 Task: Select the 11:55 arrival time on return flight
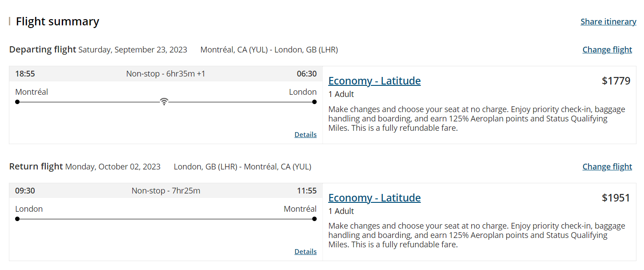point(307,191)
